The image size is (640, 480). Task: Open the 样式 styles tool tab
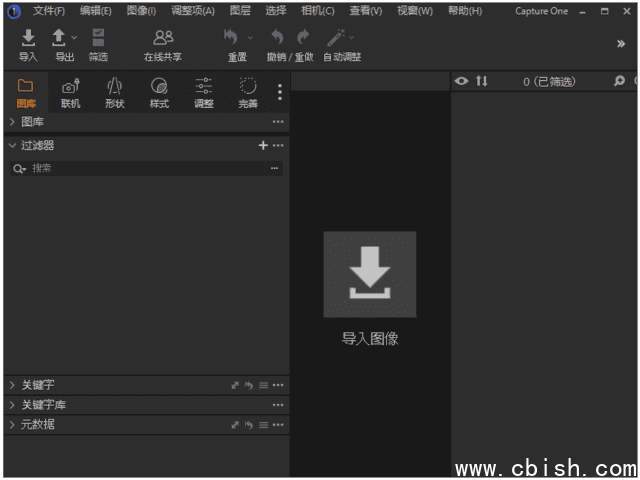tap(159, 88)
